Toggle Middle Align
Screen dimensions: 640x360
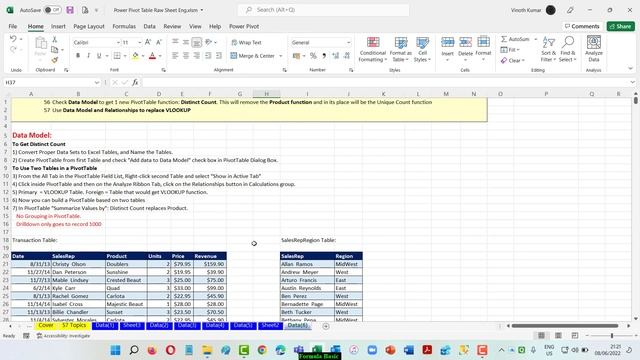point(186,42)
